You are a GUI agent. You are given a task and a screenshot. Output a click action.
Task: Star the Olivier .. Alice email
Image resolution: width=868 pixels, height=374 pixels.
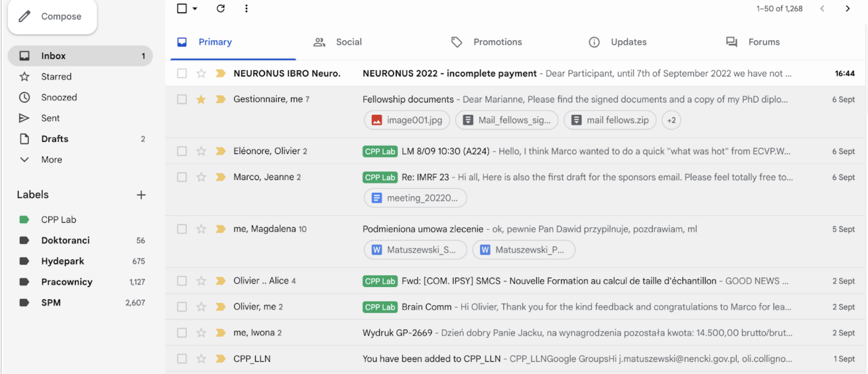201,281
